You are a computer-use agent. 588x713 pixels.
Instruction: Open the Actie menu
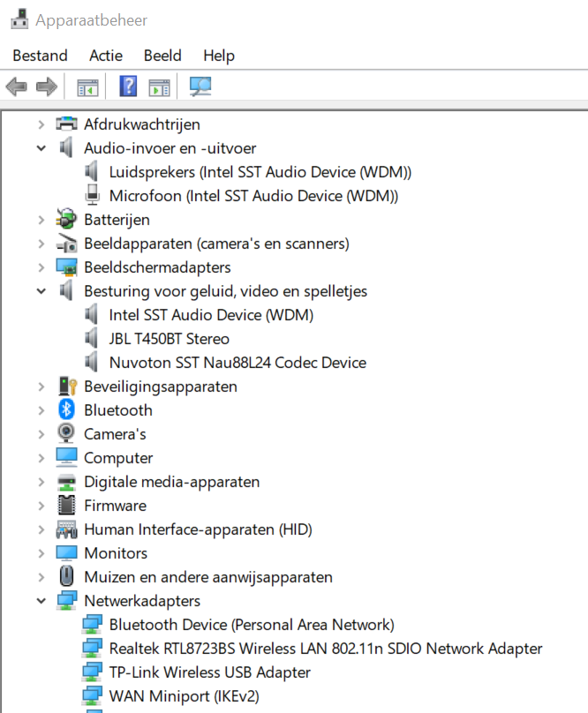click(x=106, y=56)
